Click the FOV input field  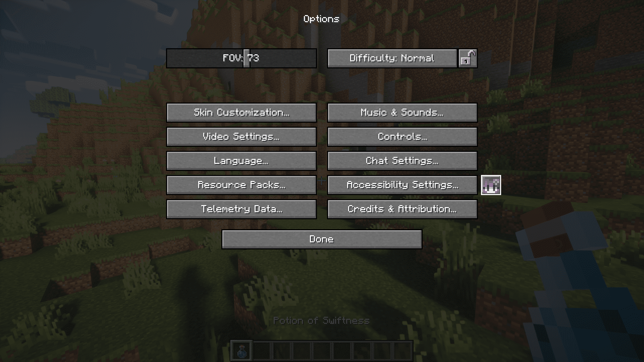click(241, 58)
